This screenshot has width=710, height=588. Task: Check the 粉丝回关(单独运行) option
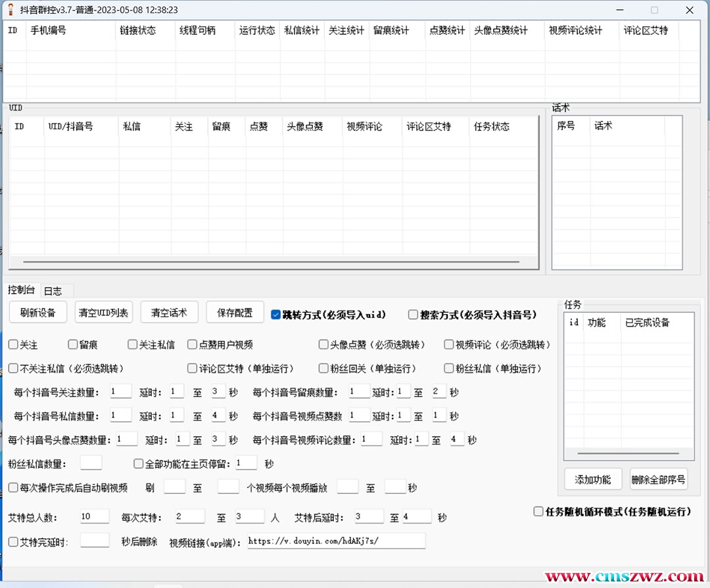pyautogui.click(x=323, y=368)
